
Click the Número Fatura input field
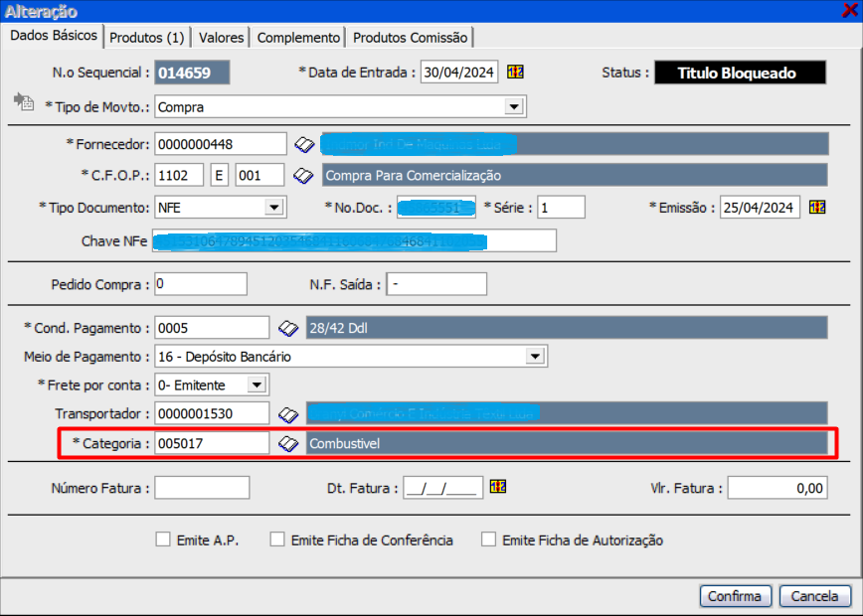pyautogui.click(x=202, y=488)
